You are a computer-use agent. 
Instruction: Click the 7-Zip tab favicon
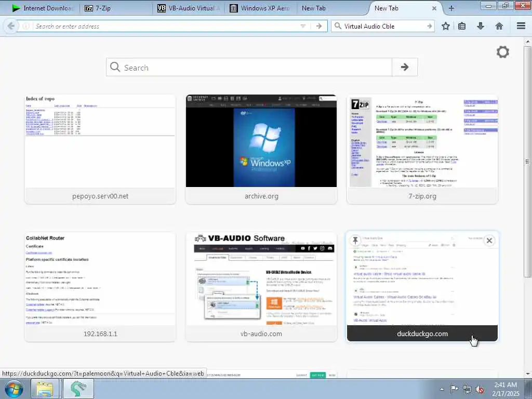[89, 8]
